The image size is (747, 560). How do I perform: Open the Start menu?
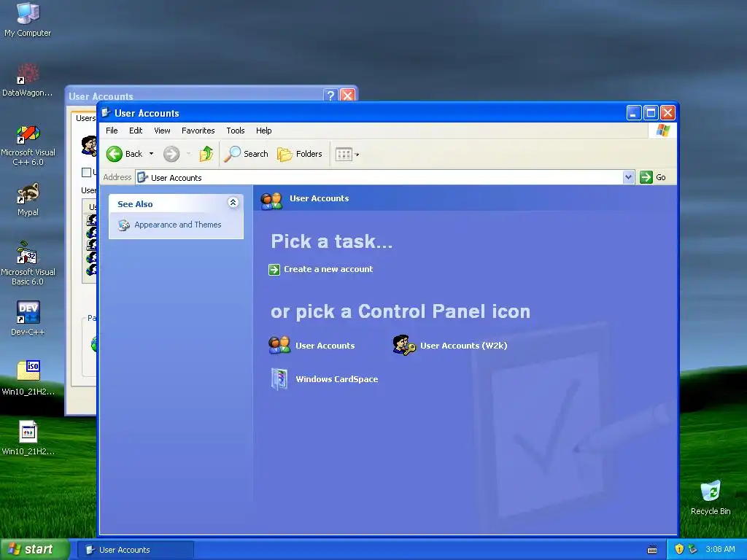tap(34, 549)
